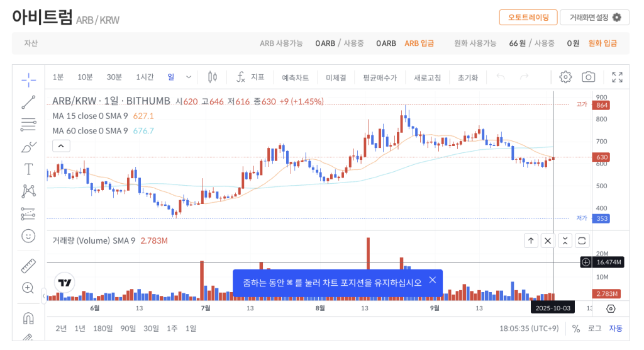Viewport: 644px width, 350px height.
Task: Select the trend line drawing tool
Action: coord(28,102)
